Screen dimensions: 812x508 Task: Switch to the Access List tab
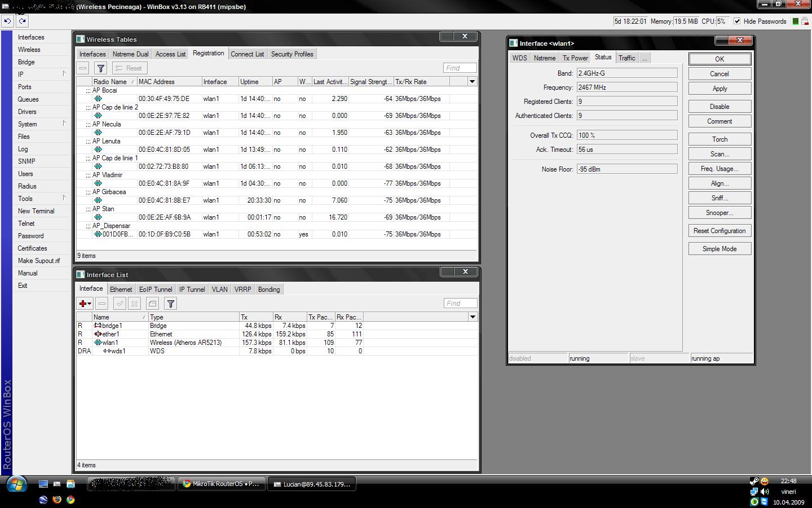[x=170, y=54]
